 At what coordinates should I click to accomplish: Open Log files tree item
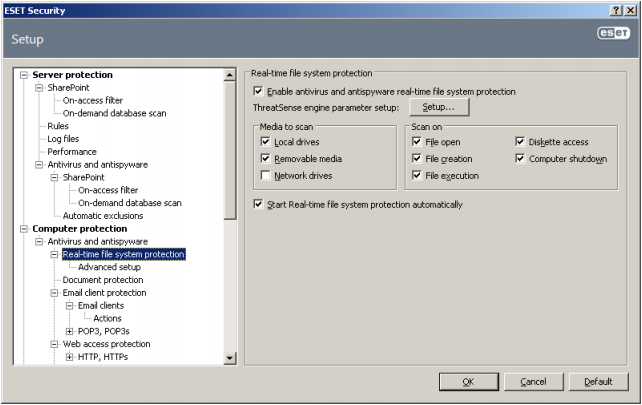pyautogui.click(x=63, y=139)
